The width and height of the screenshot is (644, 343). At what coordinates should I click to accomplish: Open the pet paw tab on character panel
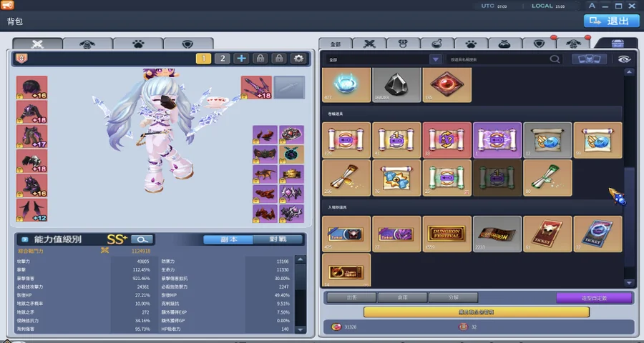(x=138, y=44)
